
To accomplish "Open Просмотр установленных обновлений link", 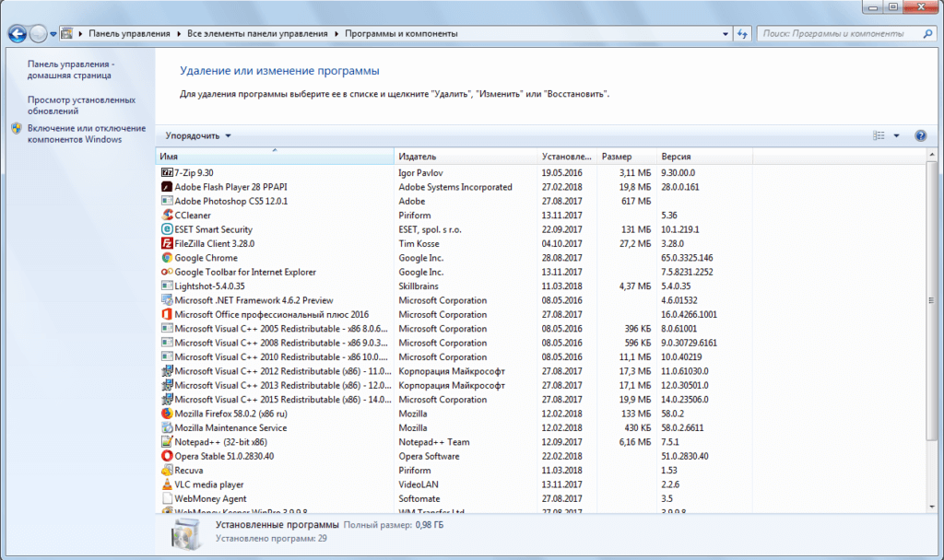I will click(81, 105).
